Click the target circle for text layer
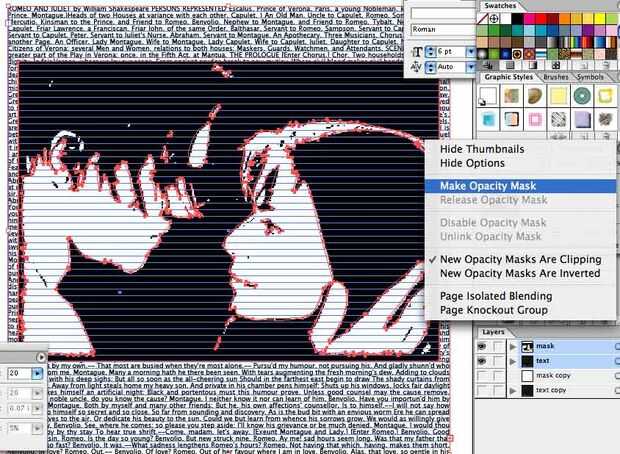Image resolution: width=620 pixels, height=454 pixels. click(x=617, y=361)
